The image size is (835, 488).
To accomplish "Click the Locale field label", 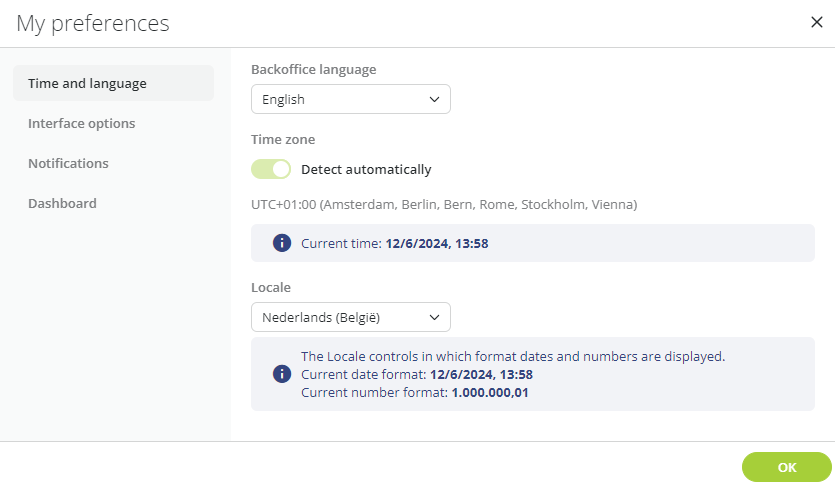I will pos(271,288).
